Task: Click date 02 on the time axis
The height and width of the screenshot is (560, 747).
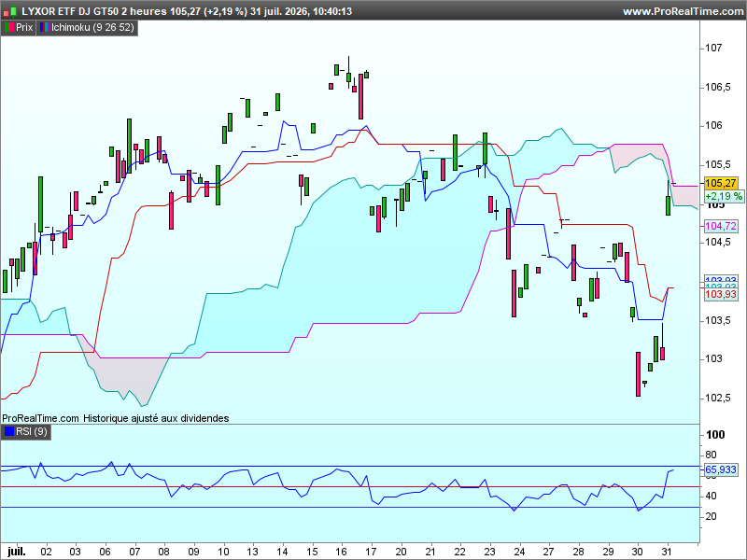Action: (x=46, y=552)
